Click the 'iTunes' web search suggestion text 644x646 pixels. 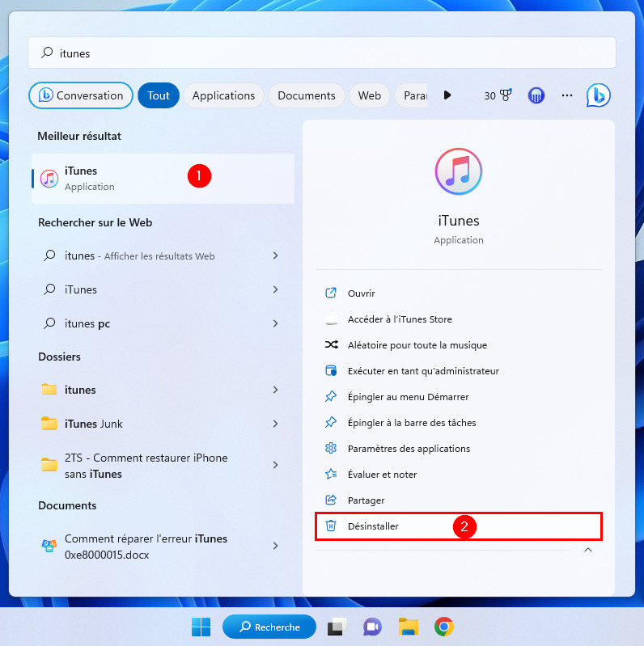[x=81, y=289]
